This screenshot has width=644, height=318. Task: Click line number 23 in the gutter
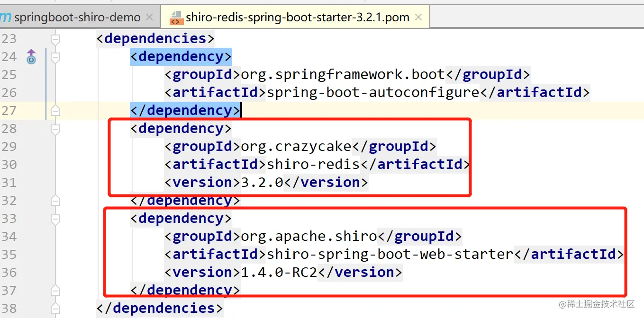pyautogui.click(x=9, y=39)
